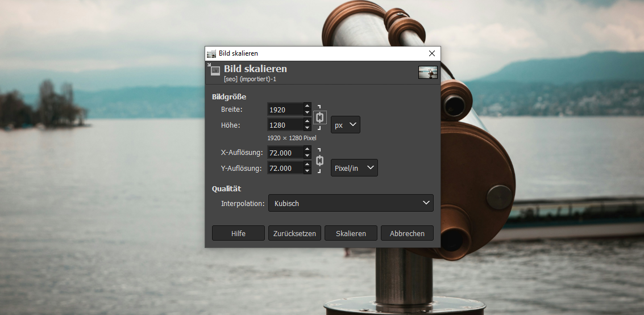This screenshot has width=644, height=315.
Task: Click the image preview thumbnail in the dialog header
Action: [x=428, y=72]
